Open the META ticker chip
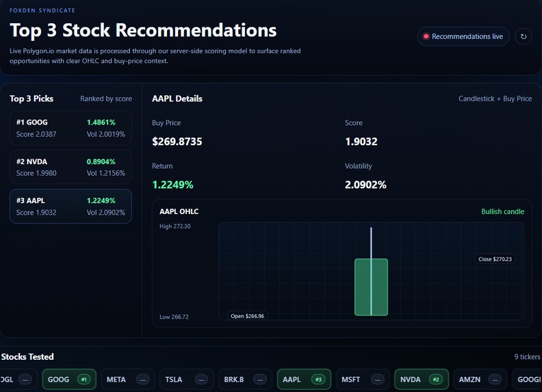 point(128,379)
